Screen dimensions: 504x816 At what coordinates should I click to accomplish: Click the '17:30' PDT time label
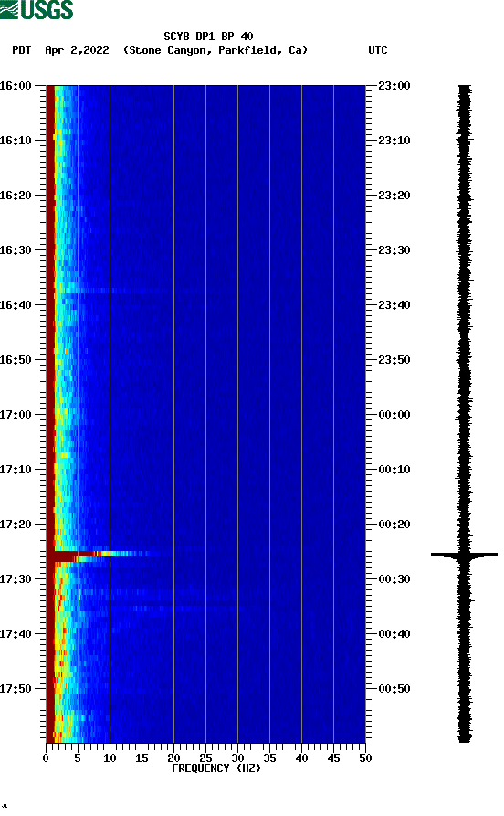pos(16,579)
